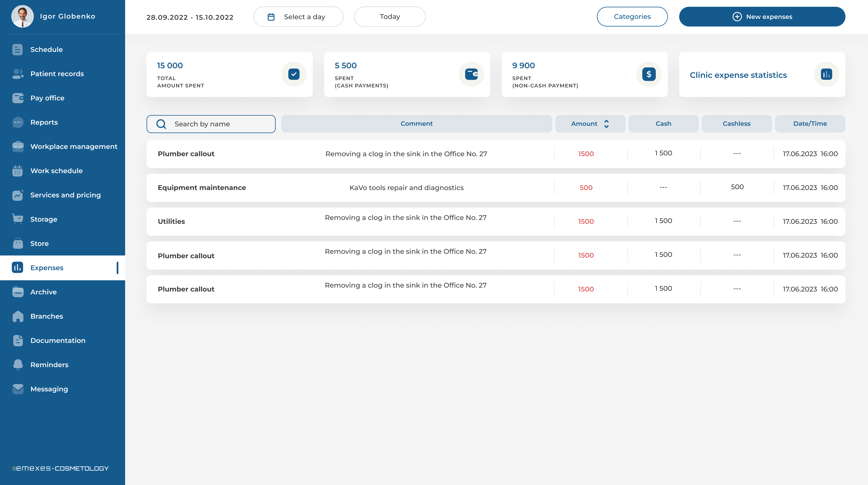The width and height of the screenshot is (868, 485).
Task: Open Patient records from the sidebar
Action: point(57,74)
